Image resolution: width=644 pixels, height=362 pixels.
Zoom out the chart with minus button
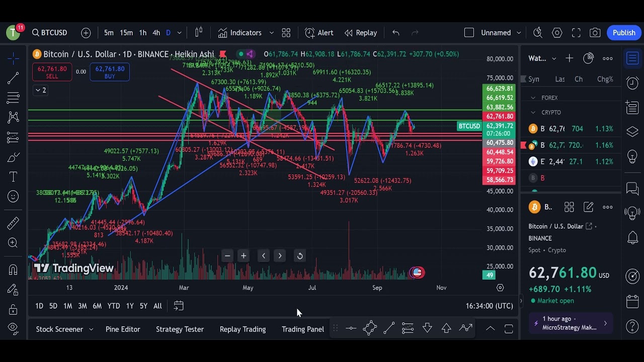coord(227,256)
